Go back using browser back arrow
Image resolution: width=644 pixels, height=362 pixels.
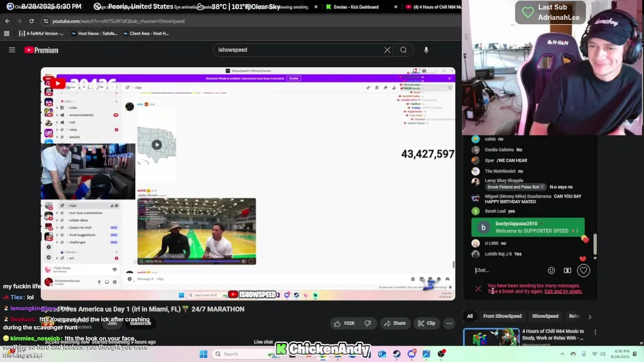tap(7, 21)
